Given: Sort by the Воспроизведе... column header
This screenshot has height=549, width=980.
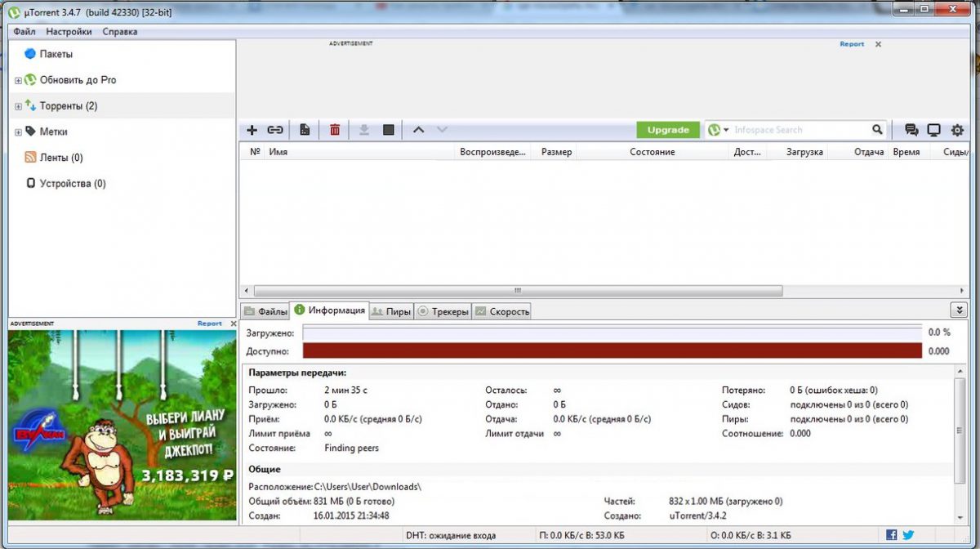Looking at the screenshot, I should point(493,152).
